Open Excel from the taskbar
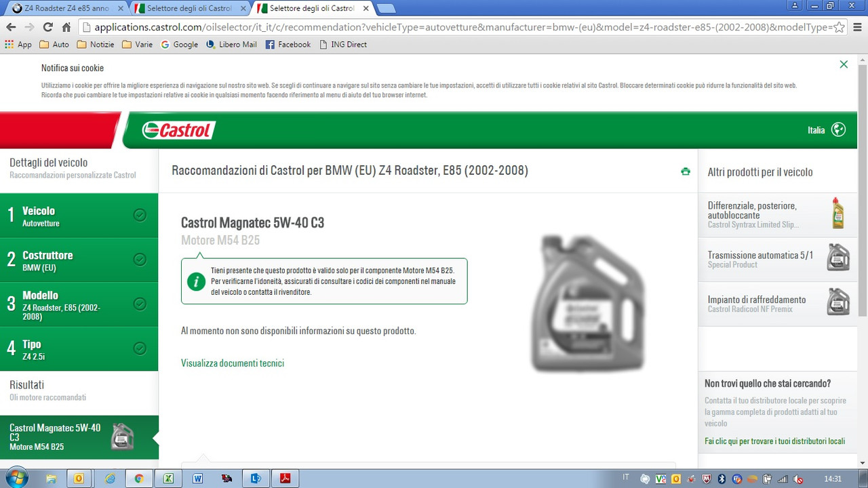Image resolution: width=868 pixels, height=488 pixels. tap(168, 479)
